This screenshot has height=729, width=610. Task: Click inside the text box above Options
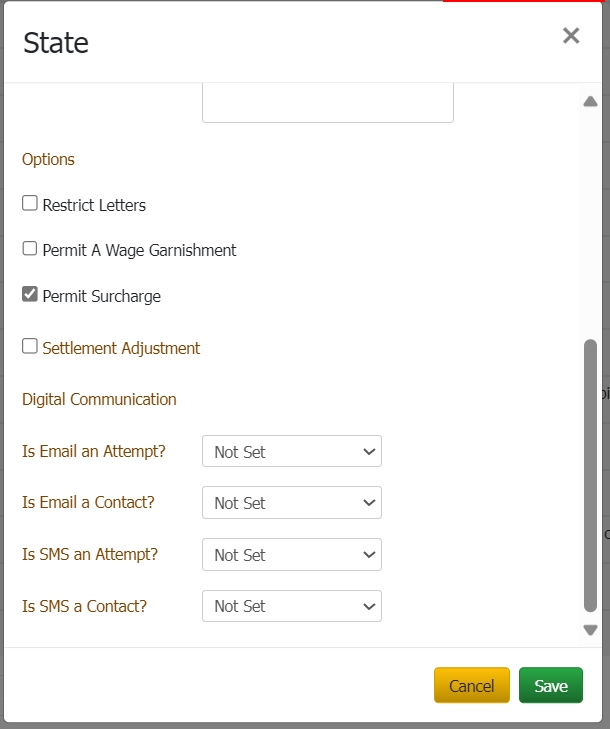pyautogui.click(x=327, y=102)
